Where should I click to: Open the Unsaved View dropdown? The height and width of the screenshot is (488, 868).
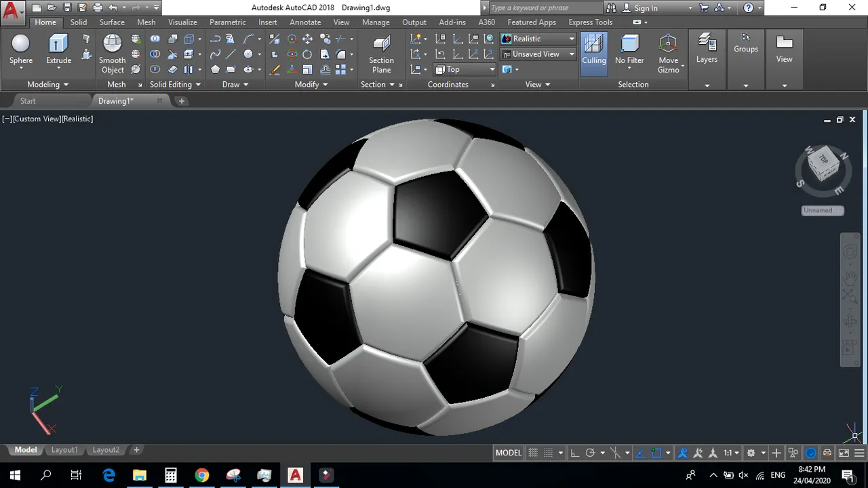(538, 54)
